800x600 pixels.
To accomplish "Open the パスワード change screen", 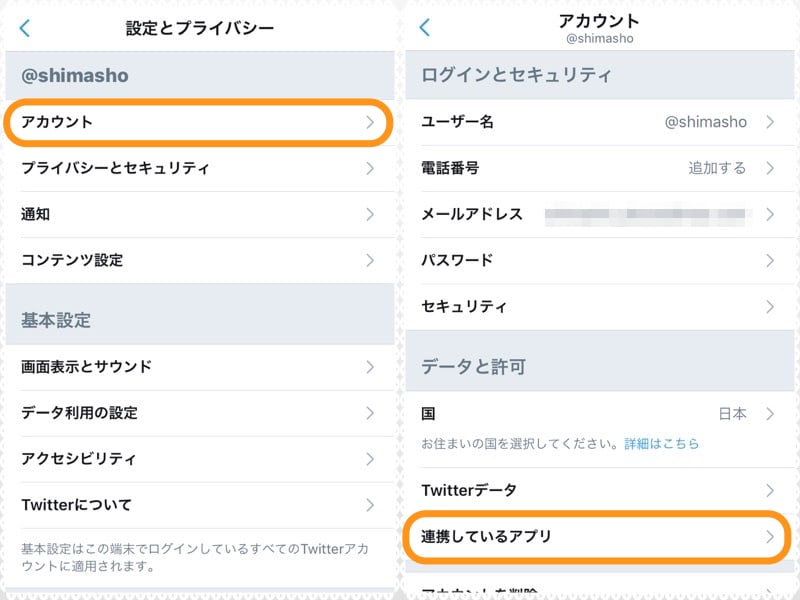I will coord(600,261).
